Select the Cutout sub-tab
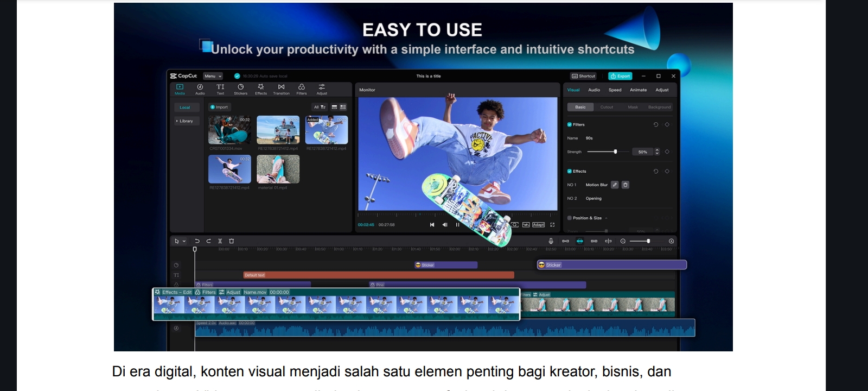This screenshot has height=391, width=868. point(607,107)
